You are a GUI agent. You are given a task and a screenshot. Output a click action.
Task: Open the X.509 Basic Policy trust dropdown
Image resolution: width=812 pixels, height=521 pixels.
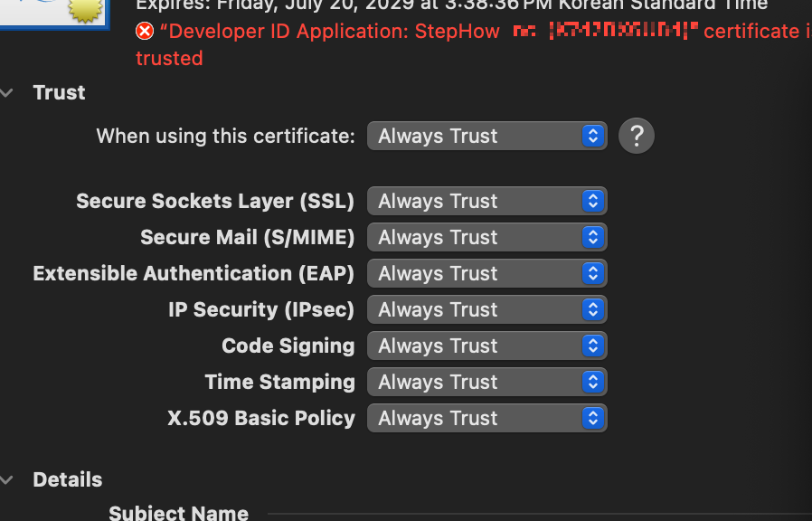486,419
